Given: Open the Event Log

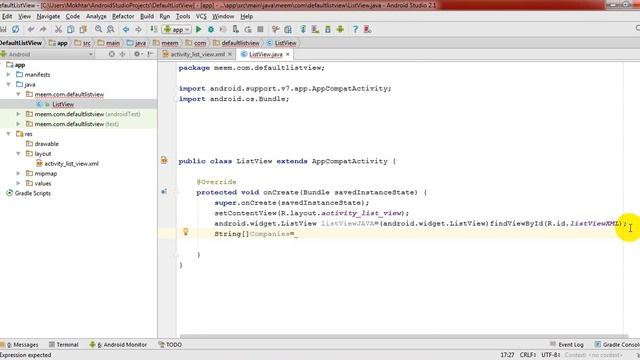Looking at the screenshot, I should pyautogui.click(x=567, y=344).
